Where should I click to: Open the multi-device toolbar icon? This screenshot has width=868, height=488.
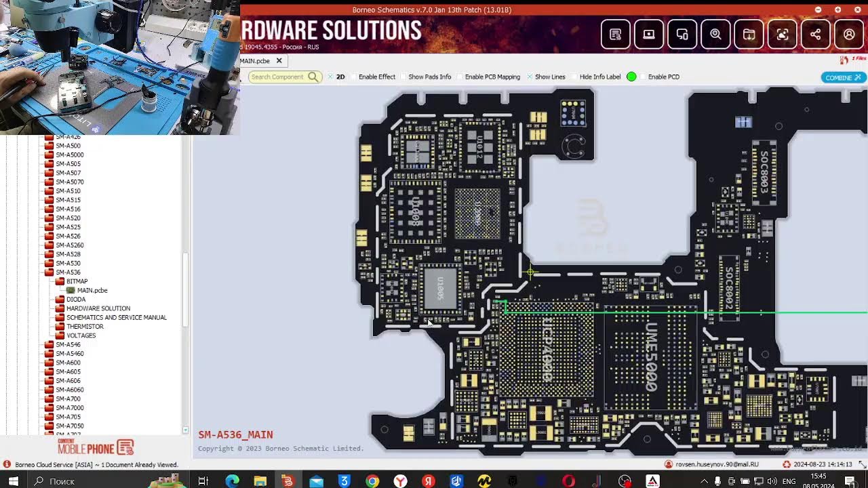coord(682,35)
